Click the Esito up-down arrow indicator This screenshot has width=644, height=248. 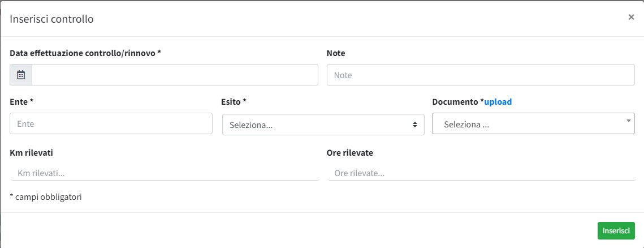pos(415,125)
